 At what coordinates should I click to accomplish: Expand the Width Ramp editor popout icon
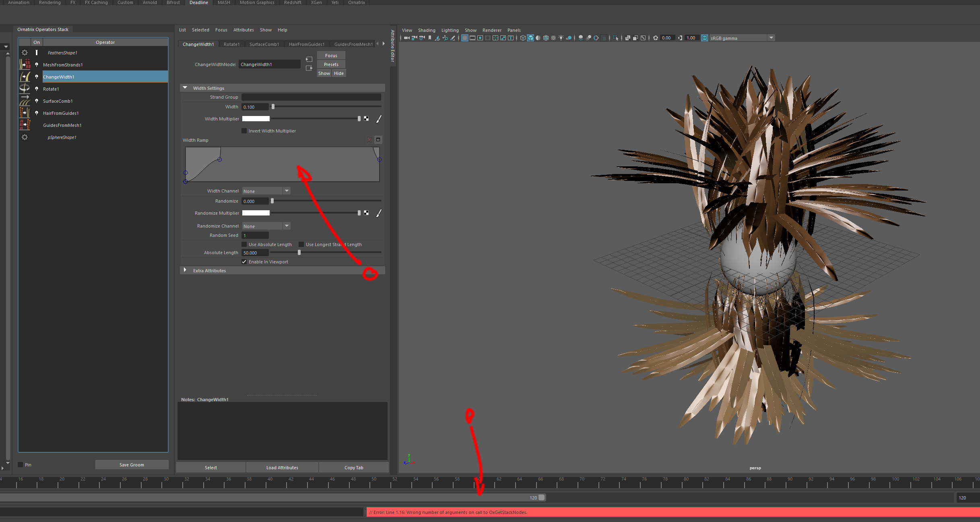click(378, 140)
